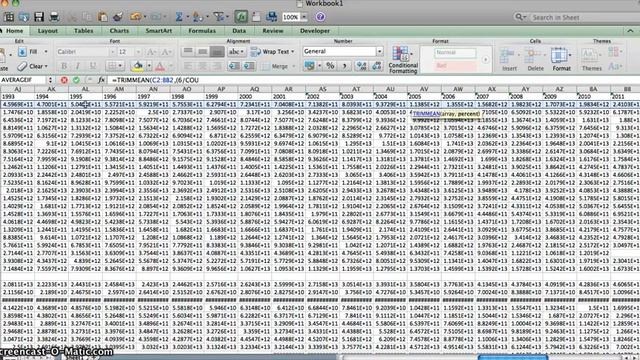Click the Font Color letter A icon
Screen dimensions: 640x360
click(160, 66)
